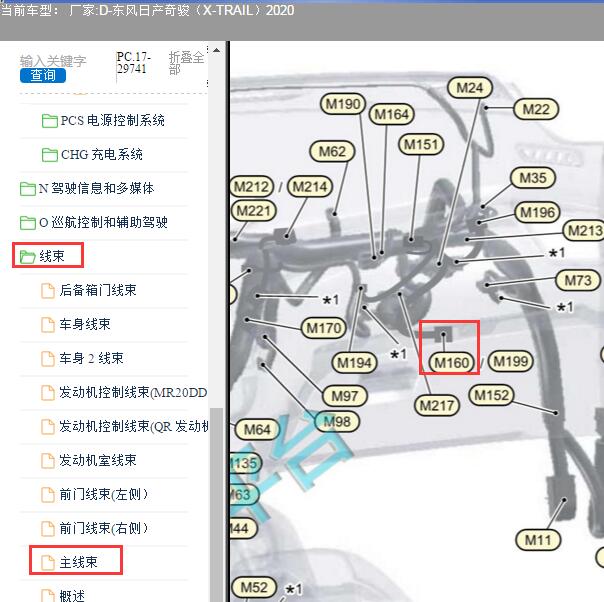Viewport: 604px width, 602px height.
Task: Click connector label M24
Action: tap(470, 88)
